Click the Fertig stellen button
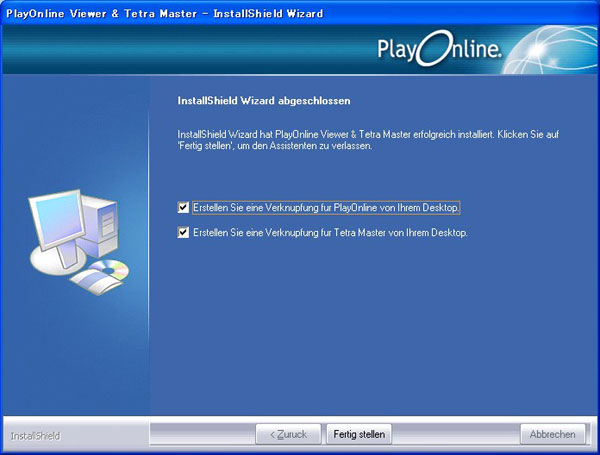Viewport: 600px width, 455px height. tap(359, 434)
